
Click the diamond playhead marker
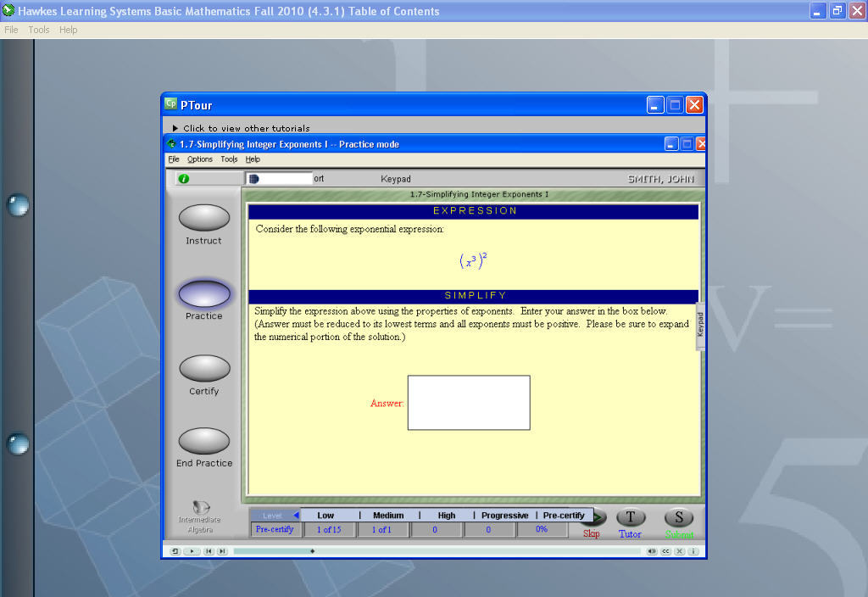pyautogui.click(x=312, y=551)
